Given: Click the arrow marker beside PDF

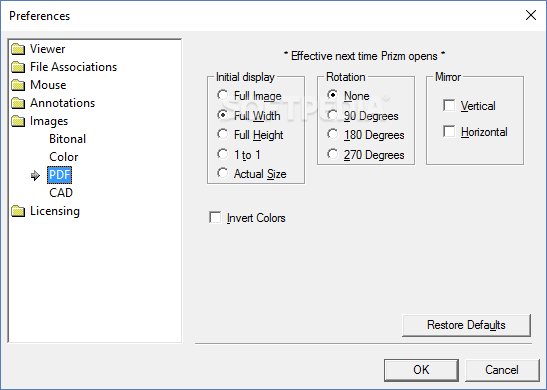Looking at the screenshot, I should pyautogui.click(x=35, y=175).
